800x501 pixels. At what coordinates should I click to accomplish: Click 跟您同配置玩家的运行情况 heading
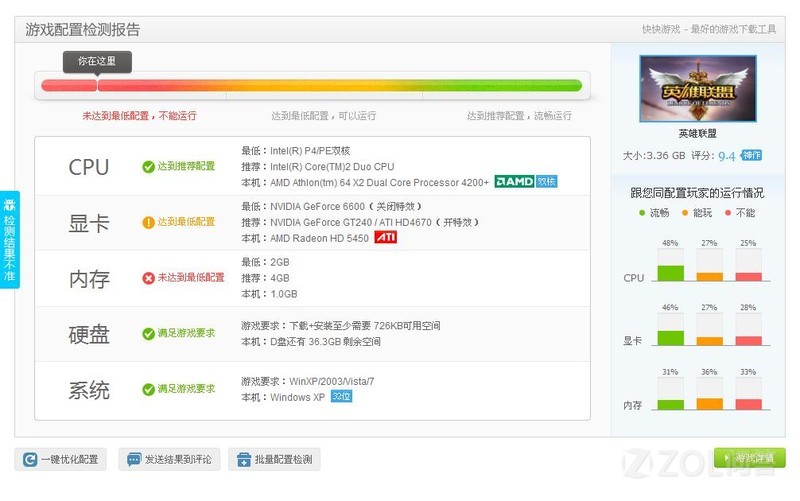click(x=697, y=193)
